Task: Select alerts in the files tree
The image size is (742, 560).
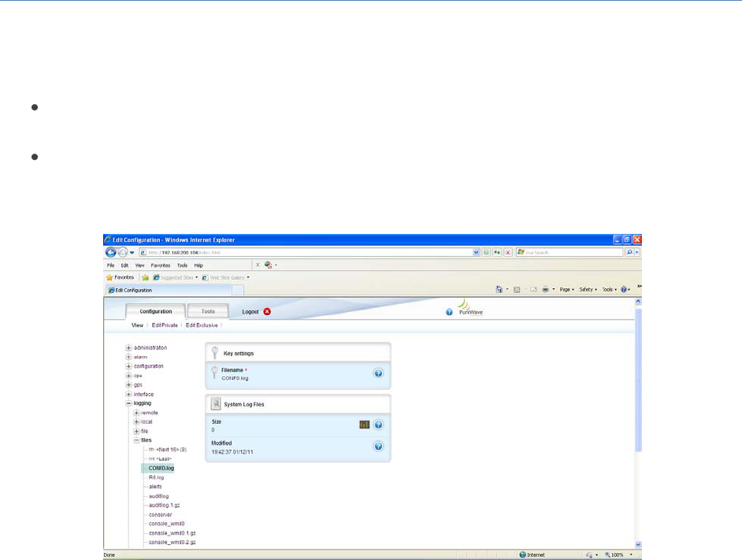Action: 155,487
